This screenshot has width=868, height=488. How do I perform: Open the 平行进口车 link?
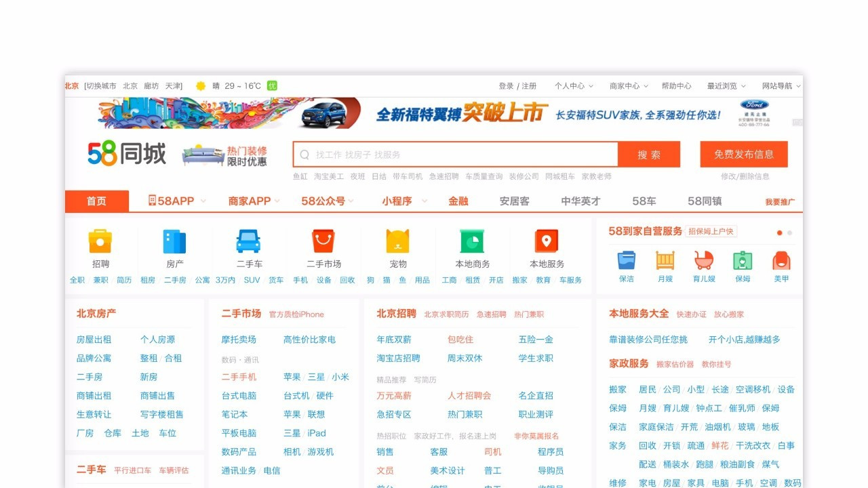(132, 470)
